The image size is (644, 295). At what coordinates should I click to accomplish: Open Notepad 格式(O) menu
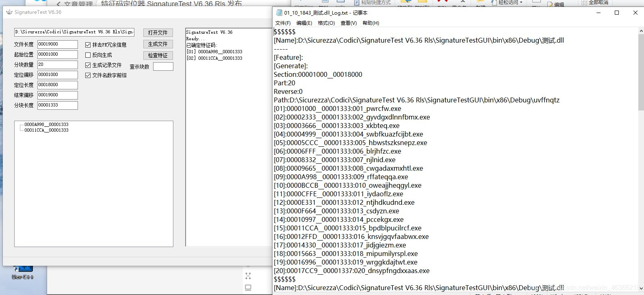326,23
